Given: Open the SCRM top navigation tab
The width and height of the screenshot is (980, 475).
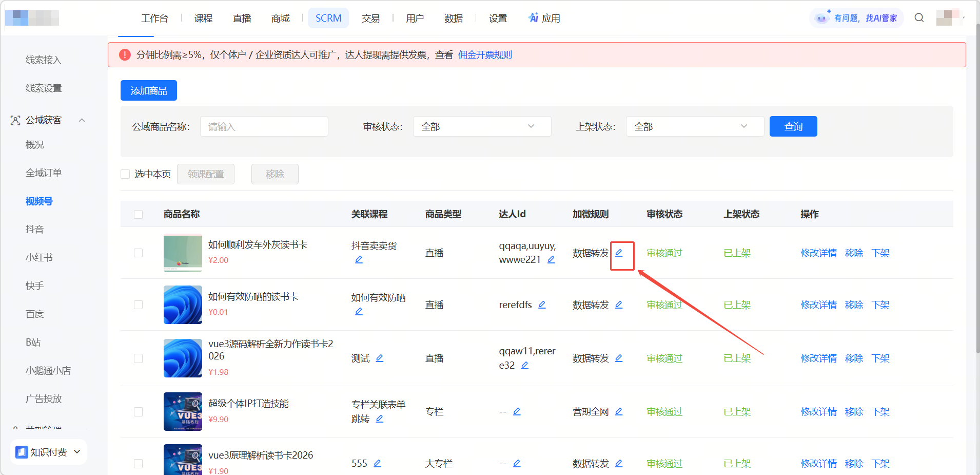Looking at the screenshot, I should pyautogui.click(x=328, y=18).
